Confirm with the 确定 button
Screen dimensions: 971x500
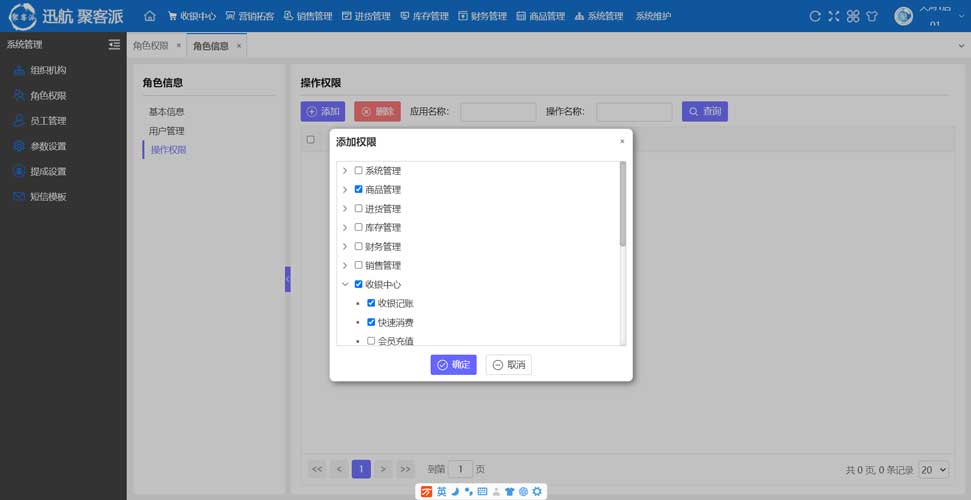point(453,365)
